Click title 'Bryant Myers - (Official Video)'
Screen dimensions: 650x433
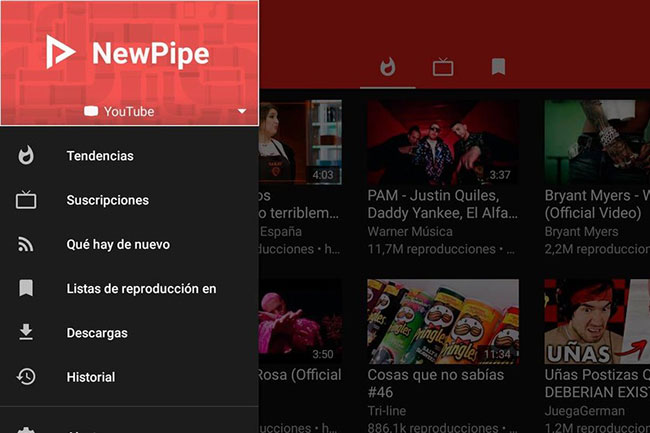coord(597,204)
